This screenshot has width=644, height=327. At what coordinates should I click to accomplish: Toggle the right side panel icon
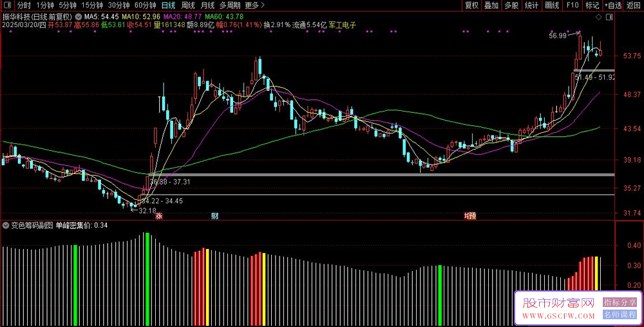pyautogui.click(x=609, y=17)
